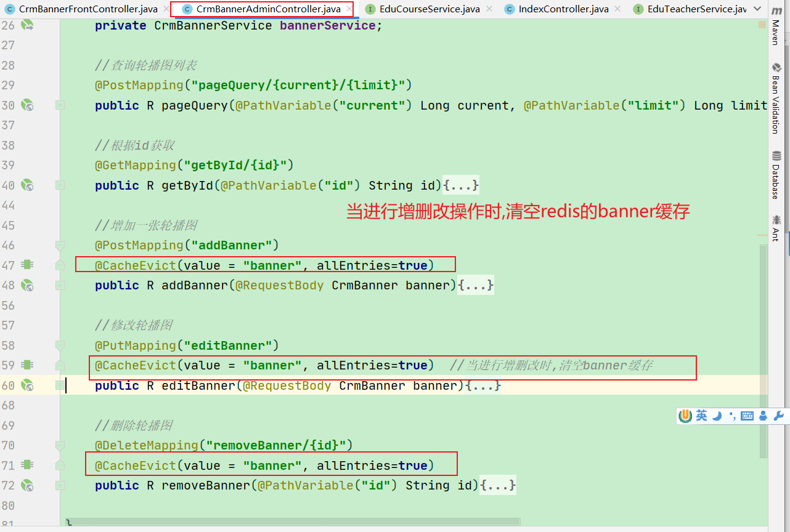Expand the folded addBanner method on line 48
This screenshot has height=532, width=790.
(x=60, y=285)
